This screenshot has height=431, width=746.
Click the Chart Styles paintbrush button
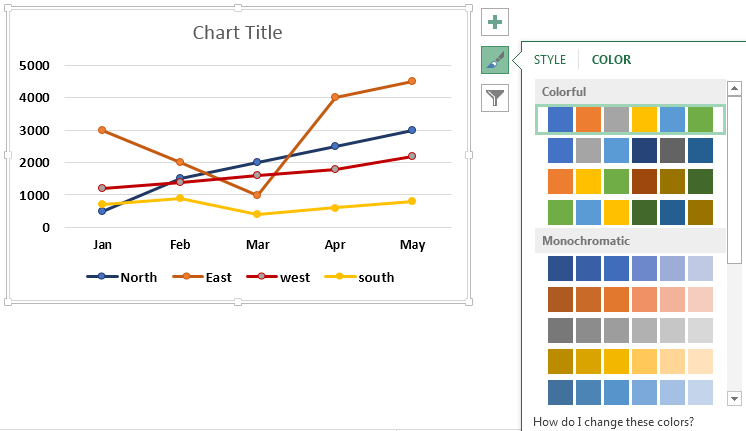coord(495,60)
